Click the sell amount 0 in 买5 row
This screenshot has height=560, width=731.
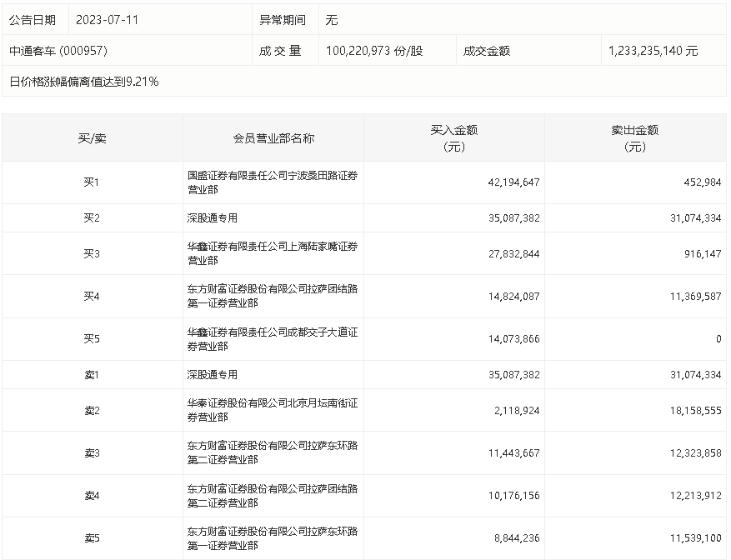pyautogui.click(x=718, y=339)
